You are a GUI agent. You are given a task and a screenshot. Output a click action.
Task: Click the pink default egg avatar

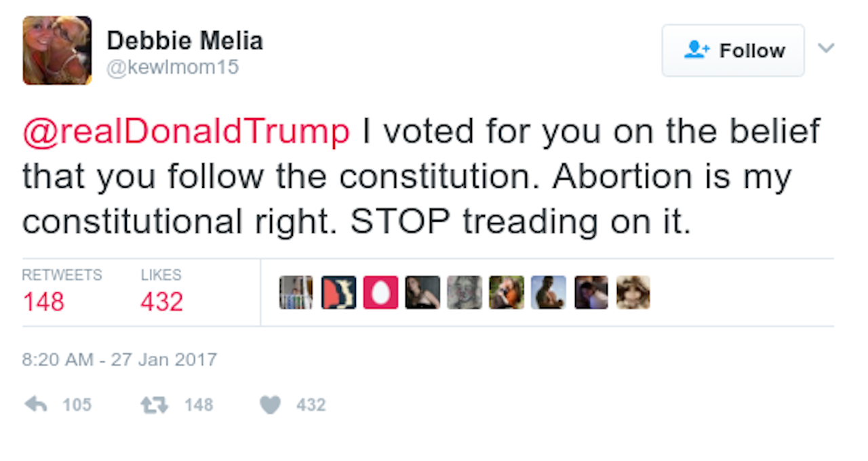(380, 292)
